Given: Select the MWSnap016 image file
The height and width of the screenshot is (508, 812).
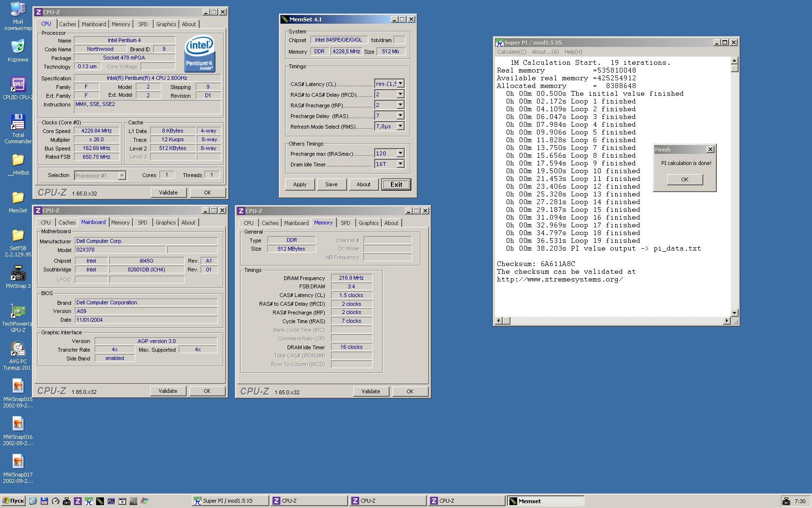Looking at the screenshot, I should (x=18, y=431).
